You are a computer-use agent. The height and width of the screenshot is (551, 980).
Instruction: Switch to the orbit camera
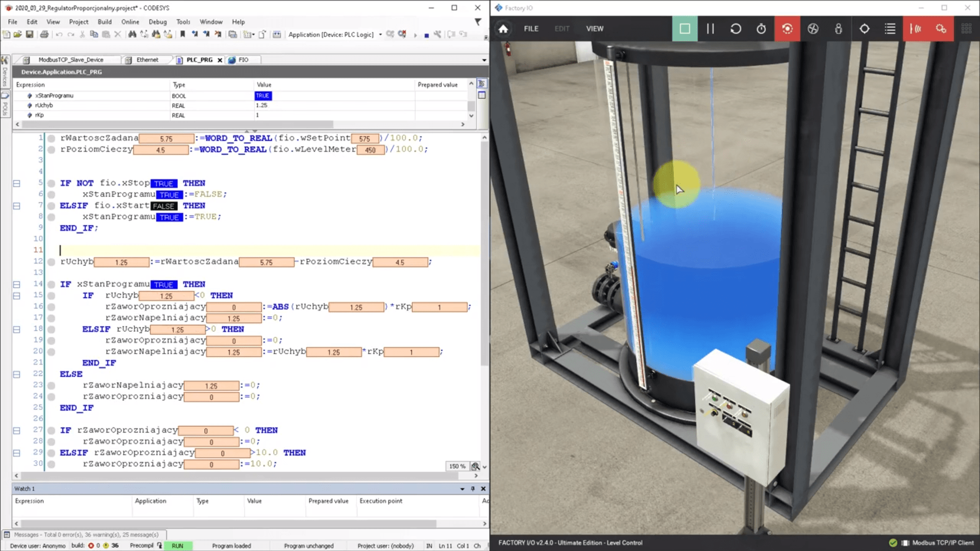[787, 29]
